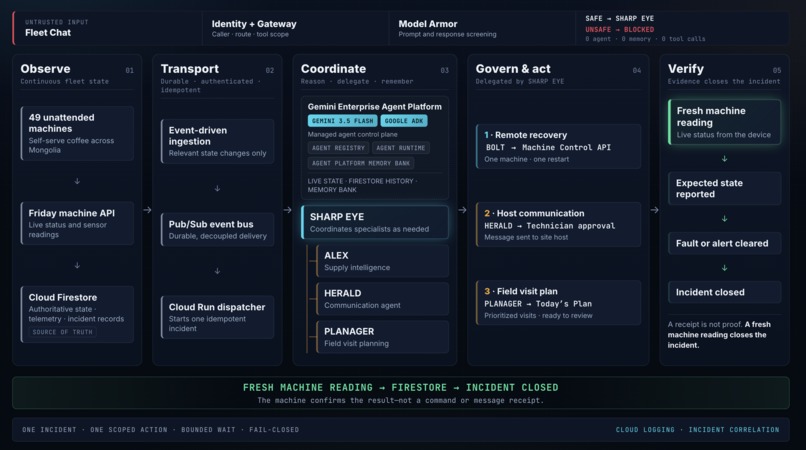806x450 pixels.
Task: Select the 'Pub/Sub event bus' card
Action: (217, 229)
